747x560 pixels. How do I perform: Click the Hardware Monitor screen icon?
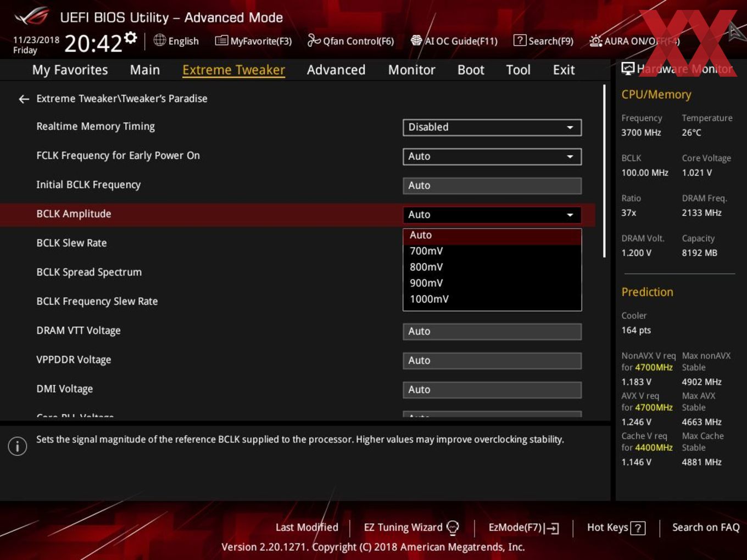(x=628, y=69)
